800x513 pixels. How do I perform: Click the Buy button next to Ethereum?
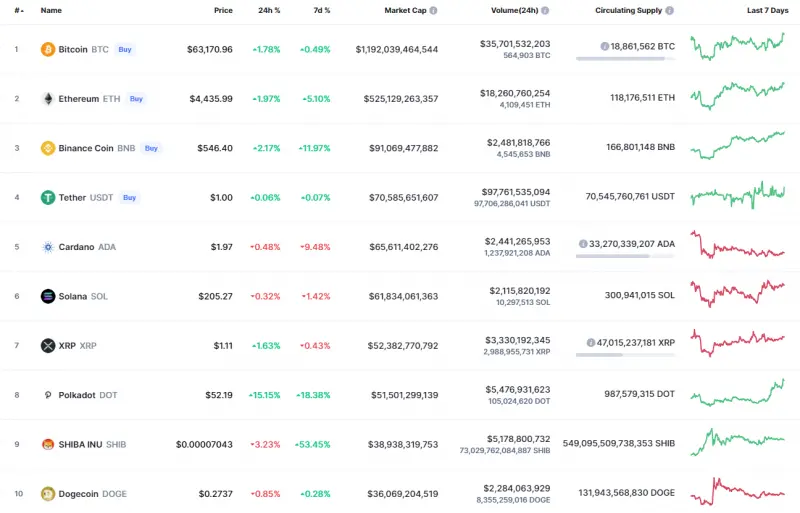point(136,99)
